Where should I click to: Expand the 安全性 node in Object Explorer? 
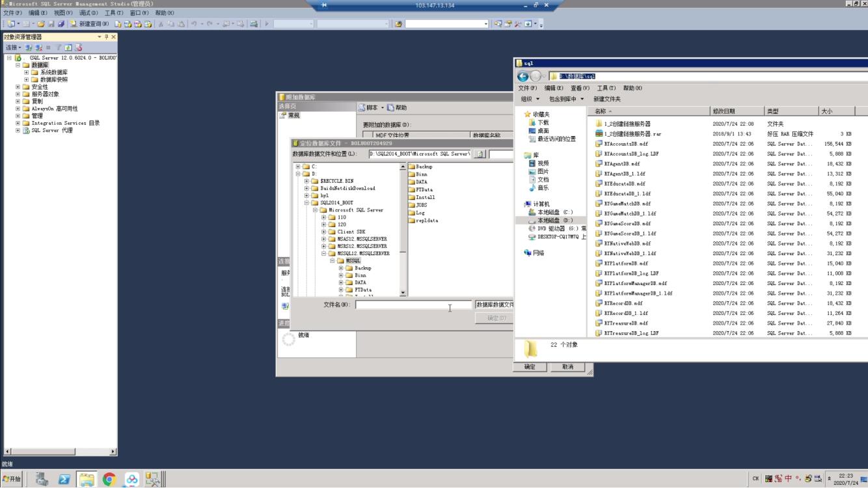[x=18, y=87]
